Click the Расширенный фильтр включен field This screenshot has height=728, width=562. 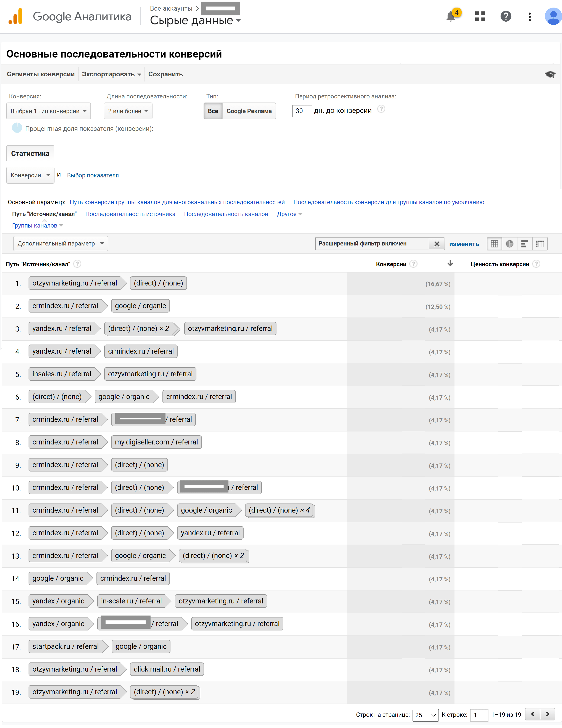click(372, 244)
